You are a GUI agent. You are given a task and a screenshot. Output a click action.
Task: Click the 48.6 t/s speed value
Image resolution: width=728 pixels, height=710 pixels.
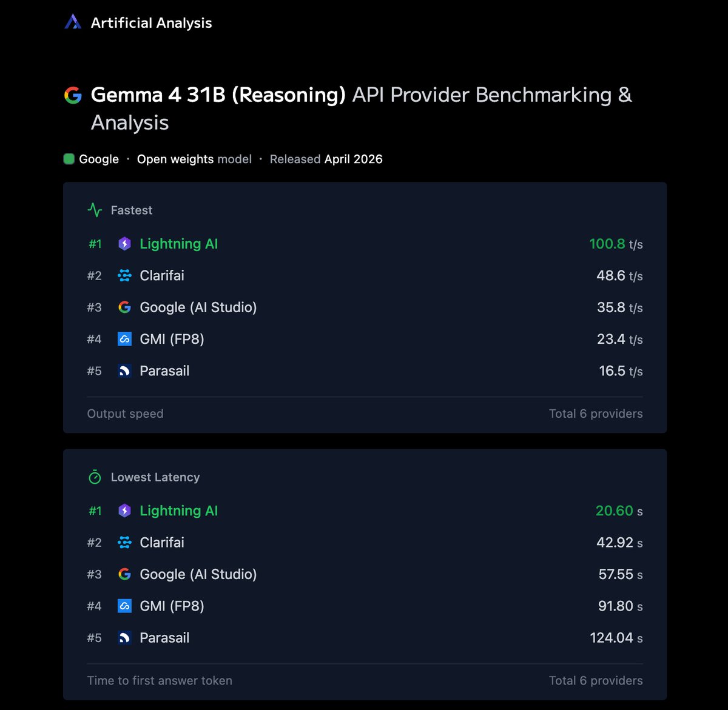tap(619, 276)
